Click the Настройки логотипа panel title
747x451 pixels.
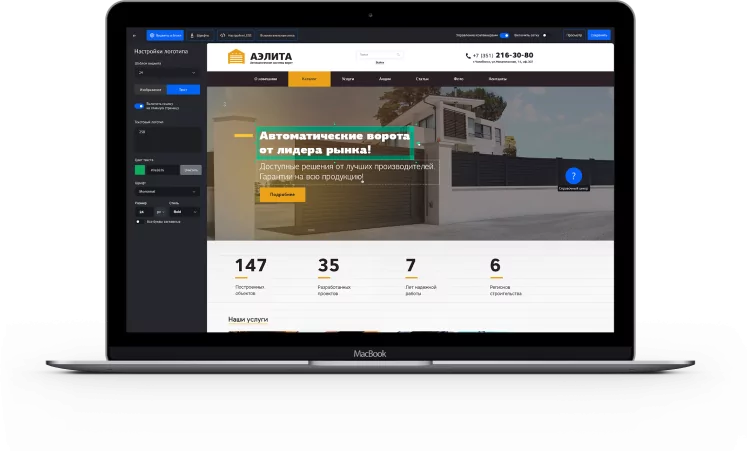161,51
